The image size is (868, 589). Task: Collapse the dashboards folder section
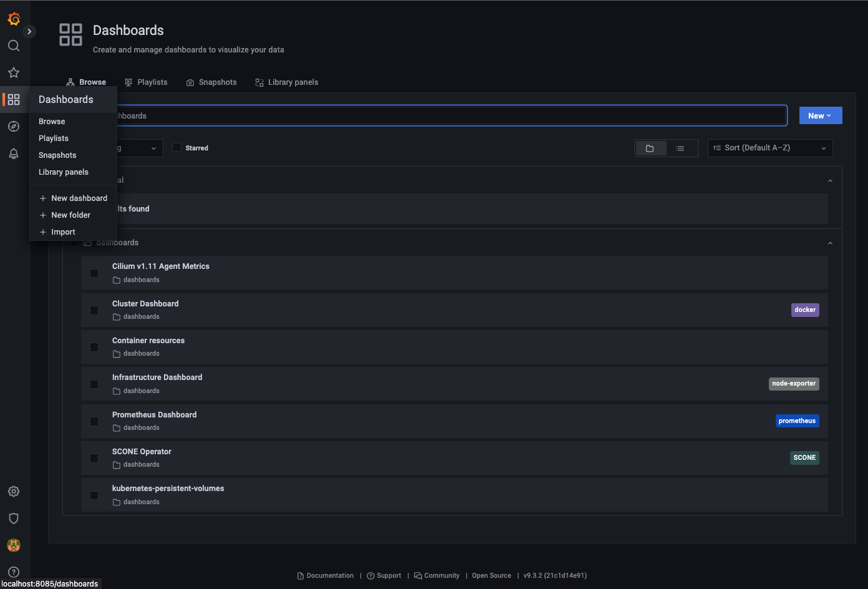[829, 243]
